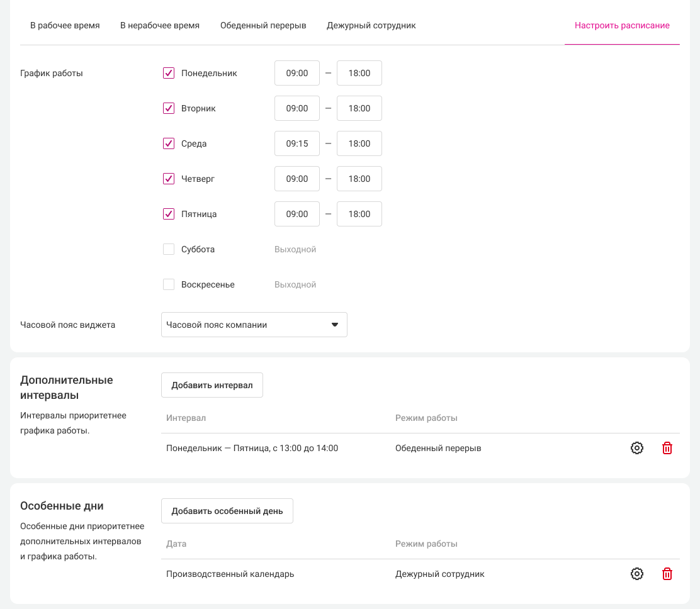Toggle the Пятница checkbox
Image resolution: width=700 pixels, height=609 pixels.
coord(169,214)
